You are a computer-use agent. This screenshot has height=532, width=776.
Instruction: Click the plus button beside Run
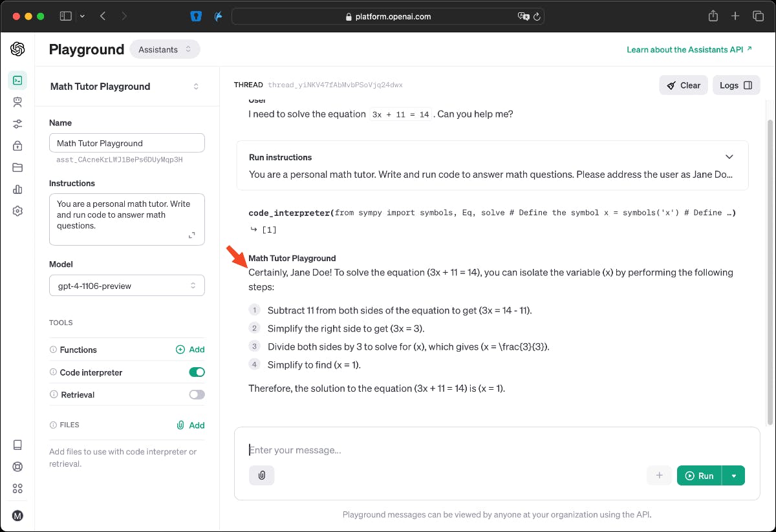pos(660,476)
